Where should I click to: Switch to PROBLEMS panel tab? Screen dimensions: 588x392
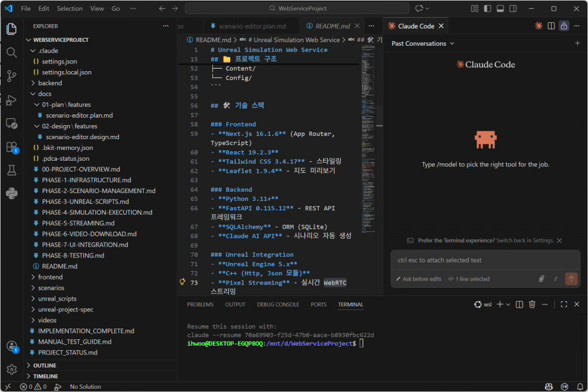[200, 304]
